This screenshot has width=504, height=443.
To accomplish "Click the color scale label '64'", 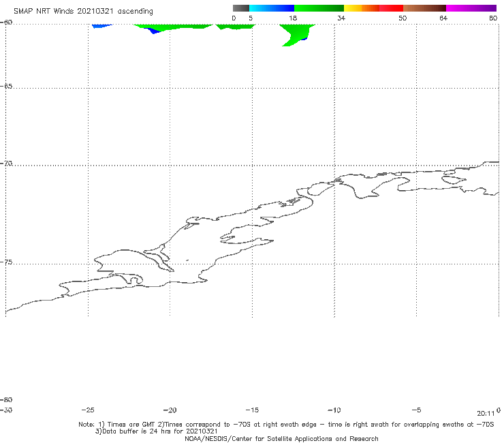I will tap(443, 18).
